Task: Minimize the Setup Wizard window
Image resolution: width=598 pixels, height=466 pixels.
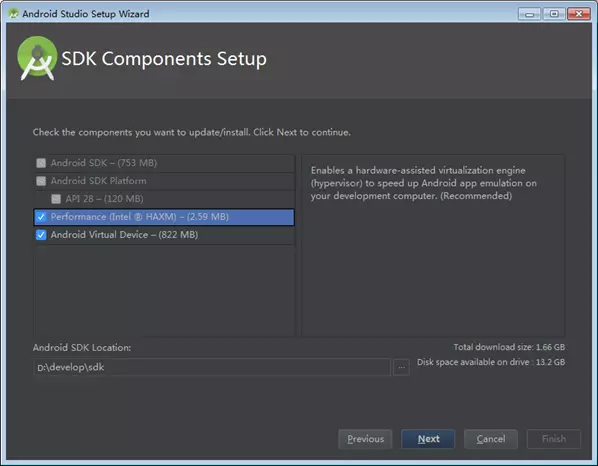Action: [529, 14]
